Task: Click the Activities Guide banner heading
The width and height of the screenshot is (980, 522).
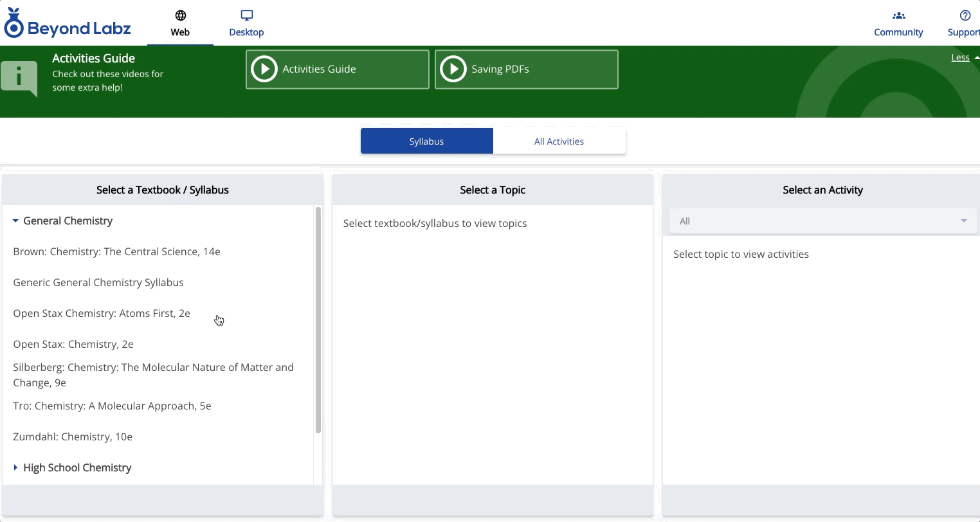Action: (x=93, y=58)
